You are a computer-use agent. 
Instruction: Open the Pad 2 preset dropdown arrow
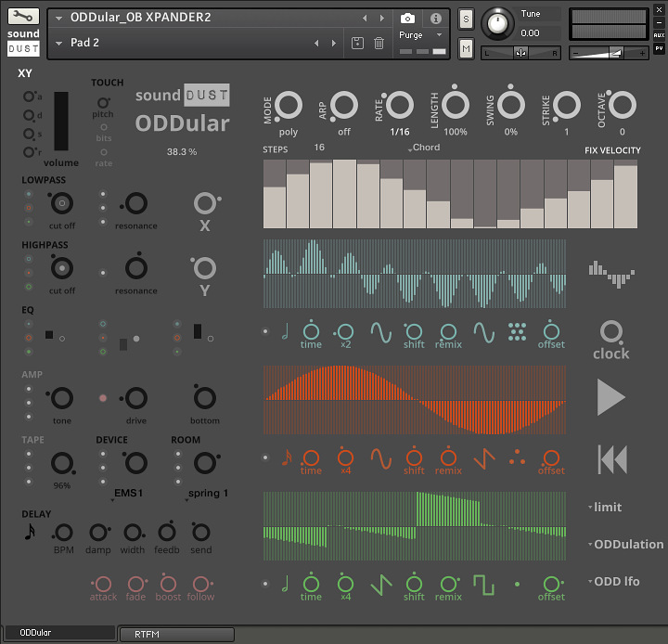(x=59, y=43)
